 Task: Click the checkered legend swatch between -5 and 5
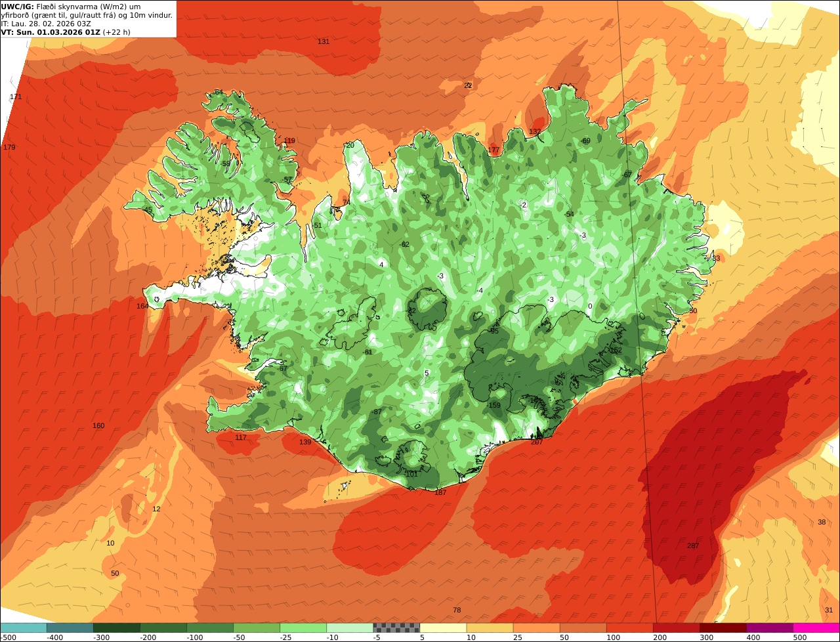click(x=396, y=628)
